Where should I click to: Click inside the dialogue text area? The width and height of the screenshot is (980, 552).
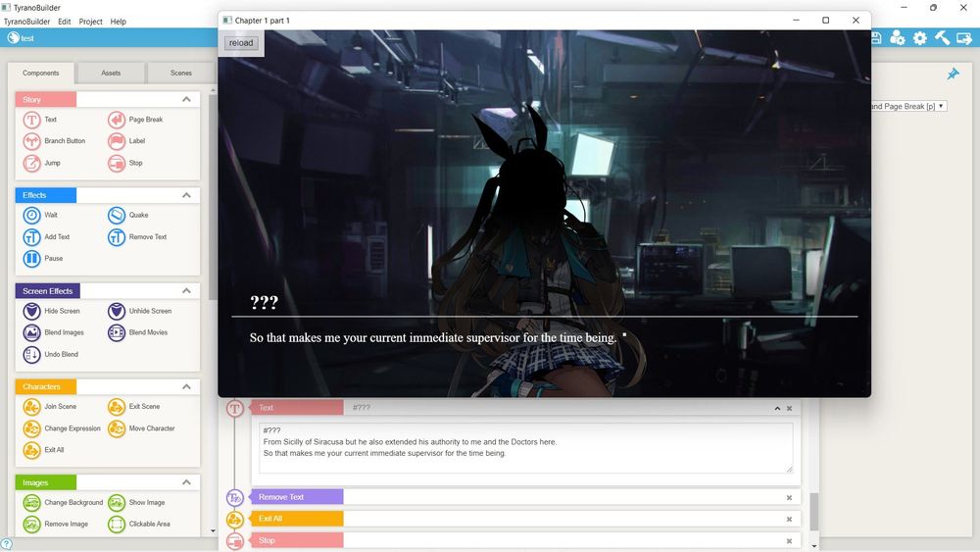pyautogui.click(x=525, y=448)
